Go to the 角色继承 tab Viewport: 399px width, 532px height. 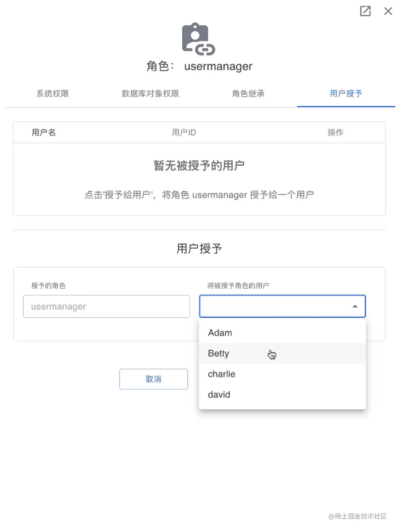[x=248, y=94]
